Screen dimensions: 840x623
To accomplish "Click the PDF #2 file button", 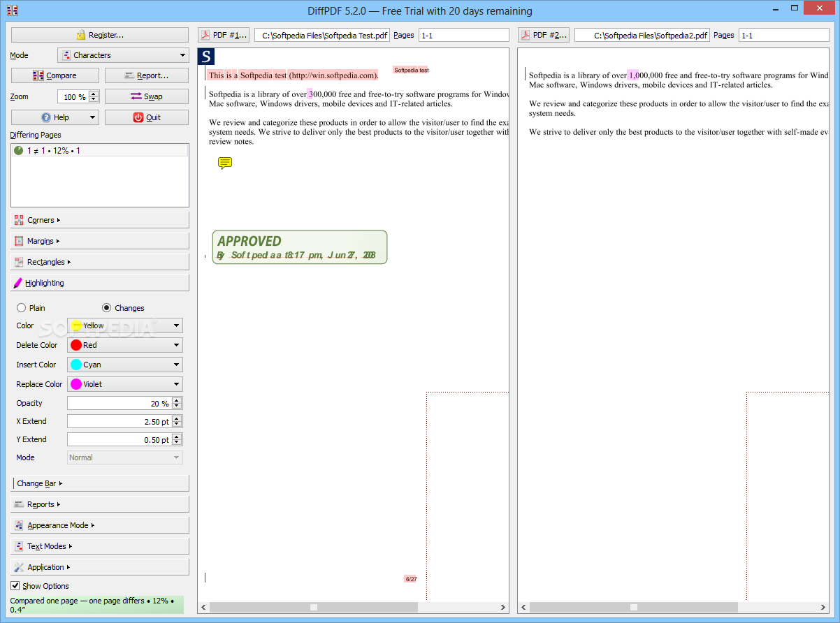I will [x=544, y=35].
